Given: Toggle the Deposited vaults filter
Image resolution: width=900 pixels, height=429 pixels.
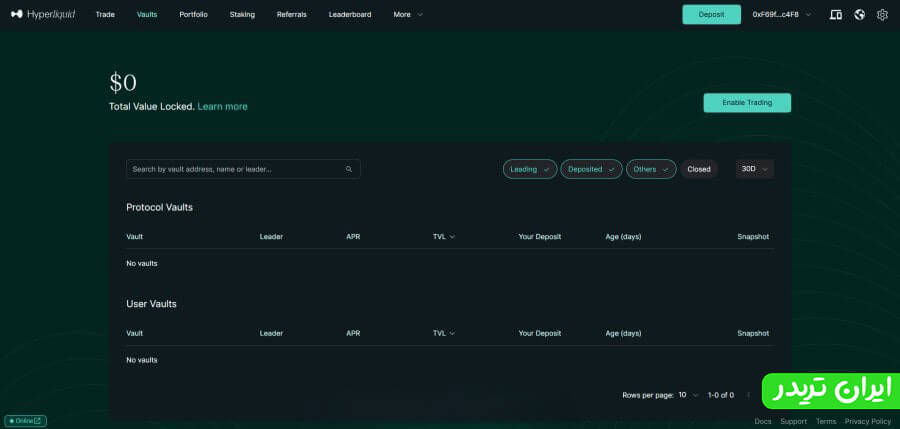Looking at the screenshot, I should 591,169.
